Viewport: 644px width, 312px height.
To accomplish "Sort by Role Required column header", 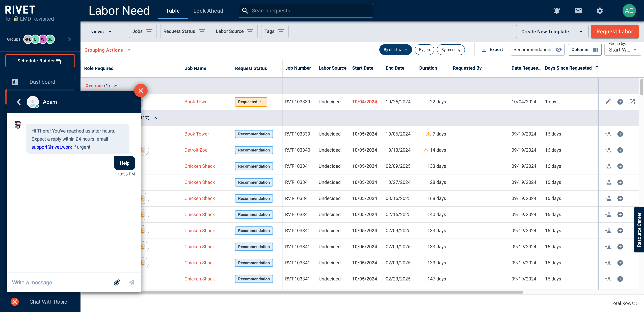I will tap(99, 68).
